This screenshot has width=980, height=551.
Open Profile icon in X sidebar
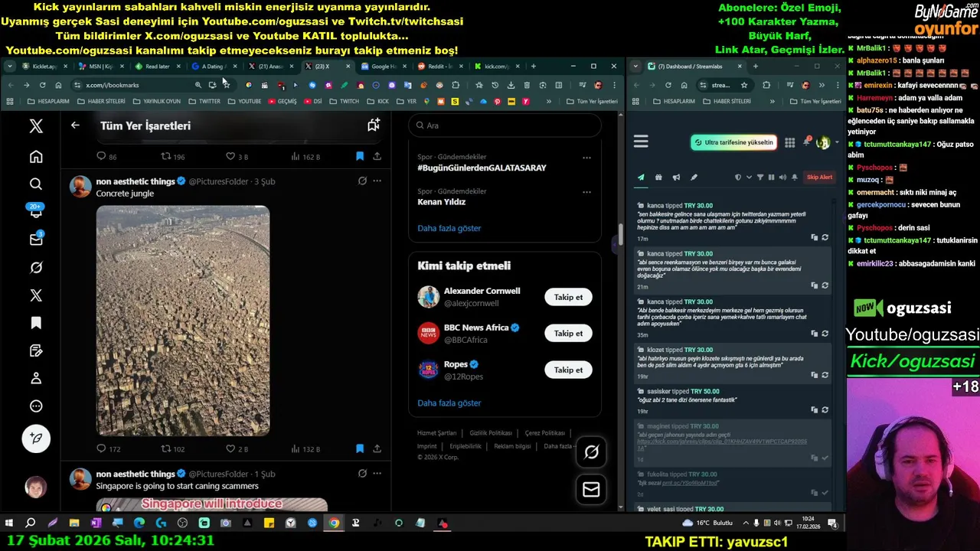(36, 379)
